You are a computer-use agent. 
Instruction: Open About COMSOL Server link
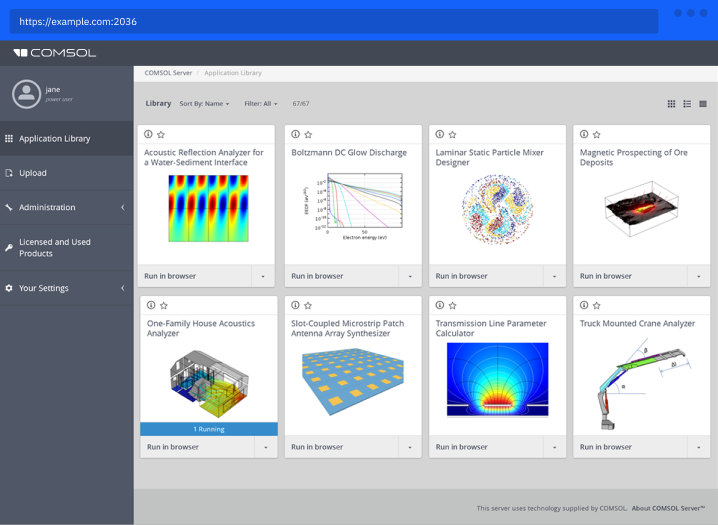[668, 508]
